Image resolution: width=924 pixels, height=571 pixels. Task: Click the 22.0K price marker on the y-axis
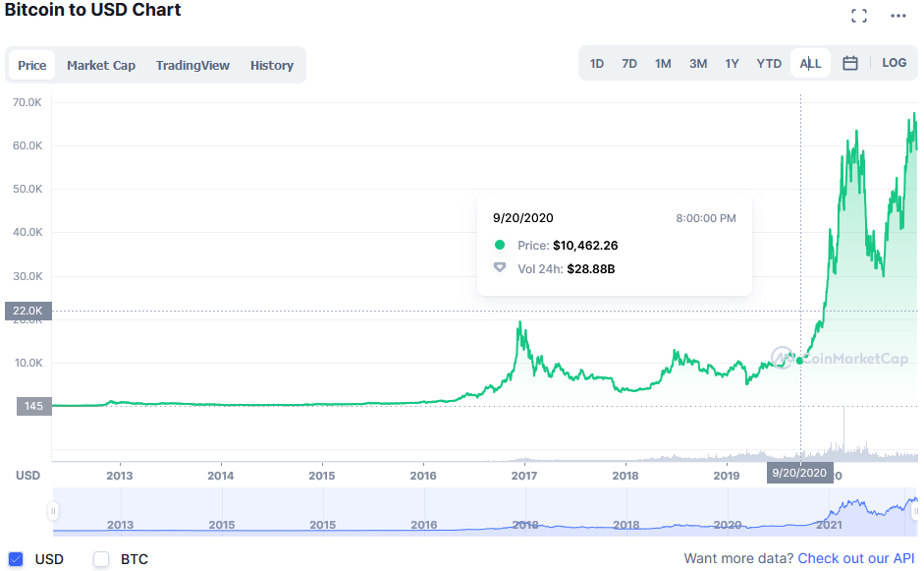(x=27, y=311)
